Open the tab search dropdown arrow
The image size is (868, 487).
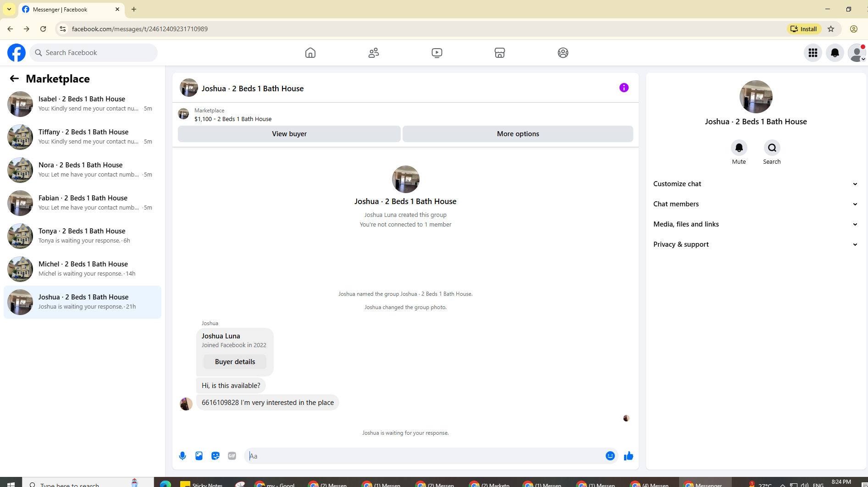9,9
